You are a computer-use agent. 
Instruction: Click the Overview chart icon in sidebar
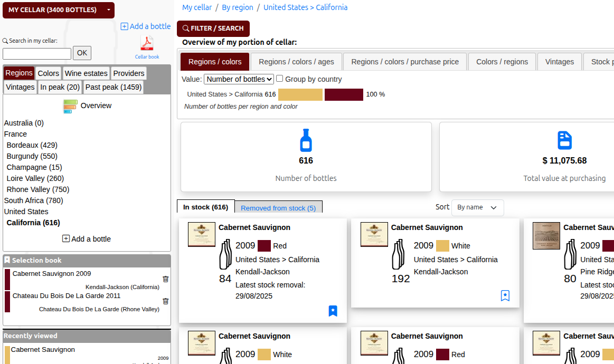[70, 106]
